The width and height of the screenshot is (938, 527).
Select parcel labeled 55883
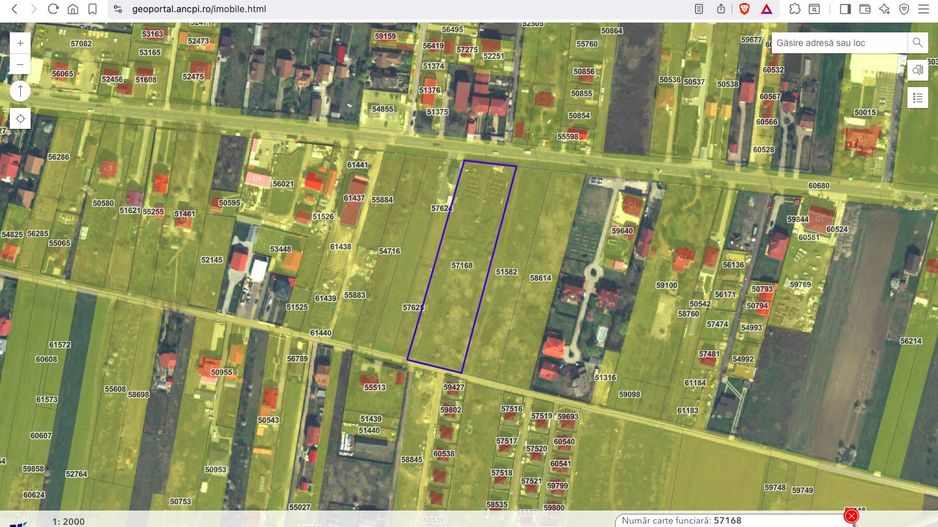pyautogui.click(x=355, y=295)
